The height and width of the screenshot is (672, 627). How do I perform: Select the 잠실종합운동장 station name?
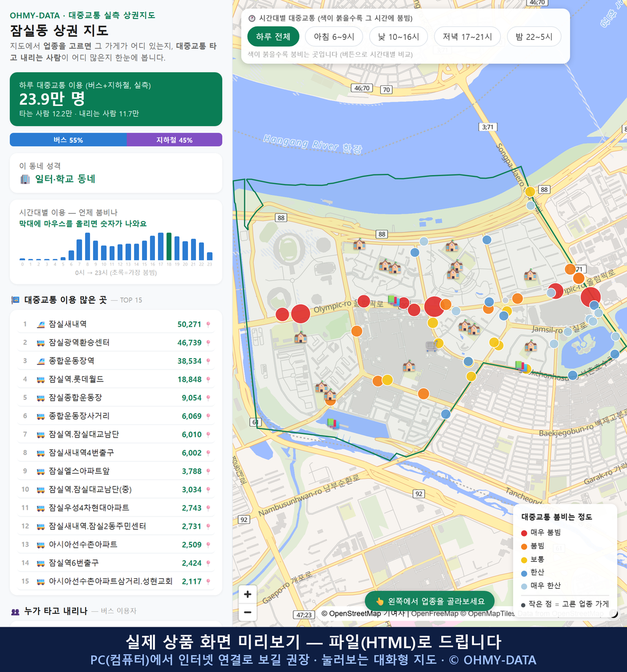point(75,398)
